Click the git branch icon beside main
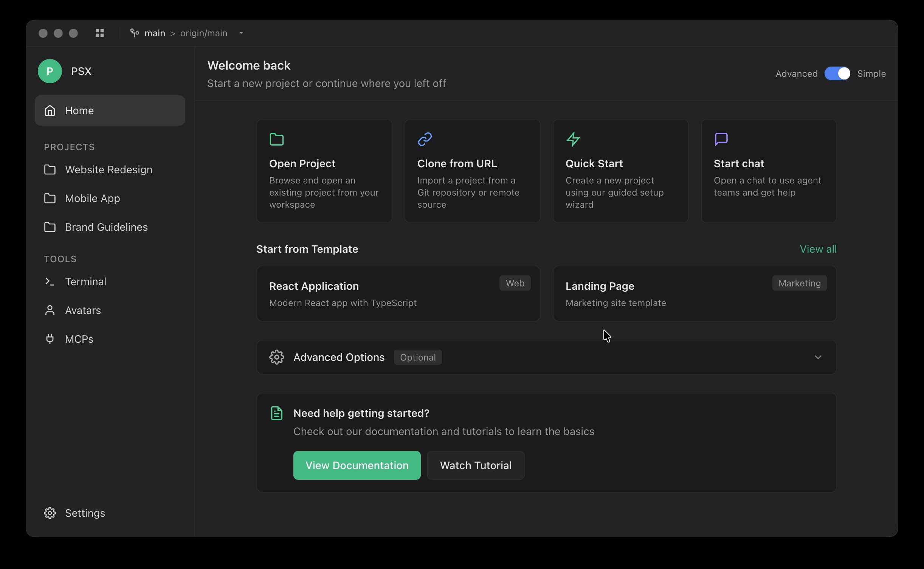The image size is (924, 569). click(x=134, y=33)
